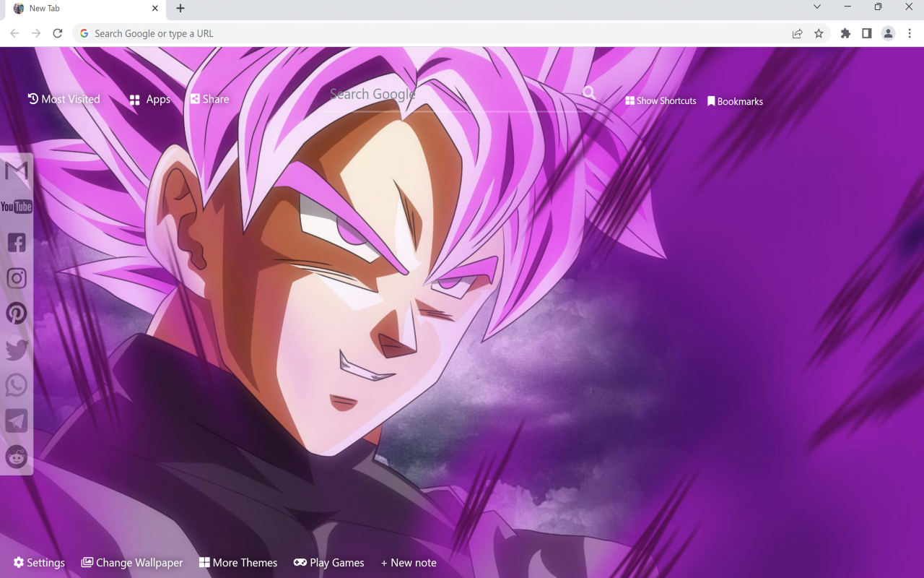Open the Chrome three-dot menu

click(910, 33)
